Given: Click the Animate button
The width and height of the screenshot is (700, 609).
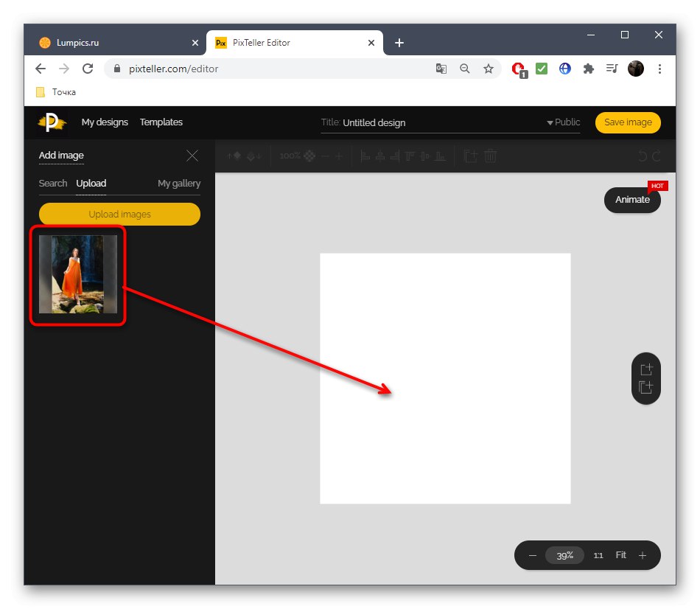Looking at the screenshot, I should (x=632, y=200).
